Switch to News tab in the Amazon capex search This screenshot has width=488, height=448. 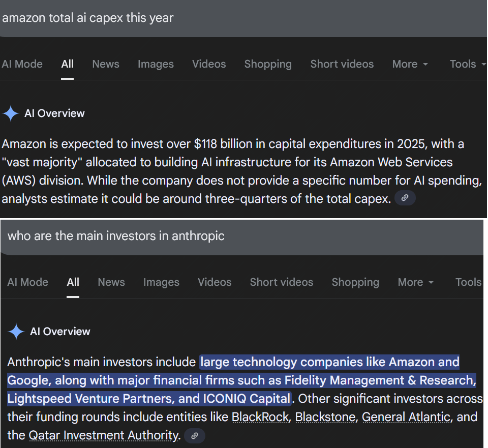click(x=106, y=64)
